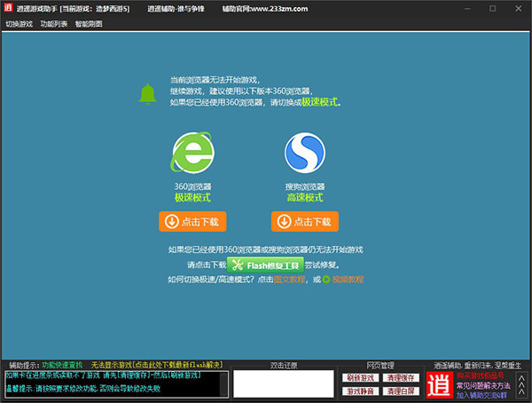Click the 360 browser logo icon
The height and width of the screenshot is (403, 532).
(192, 154)
